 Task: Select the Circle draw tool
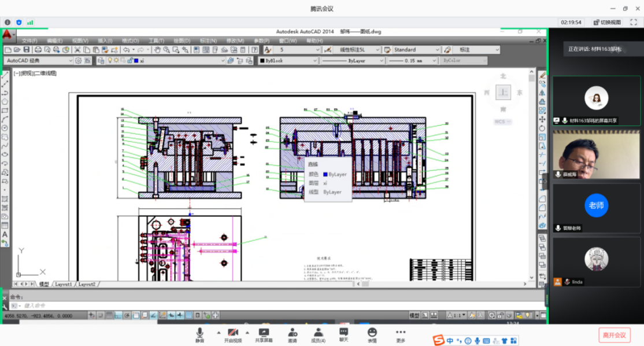pos(5,128)
